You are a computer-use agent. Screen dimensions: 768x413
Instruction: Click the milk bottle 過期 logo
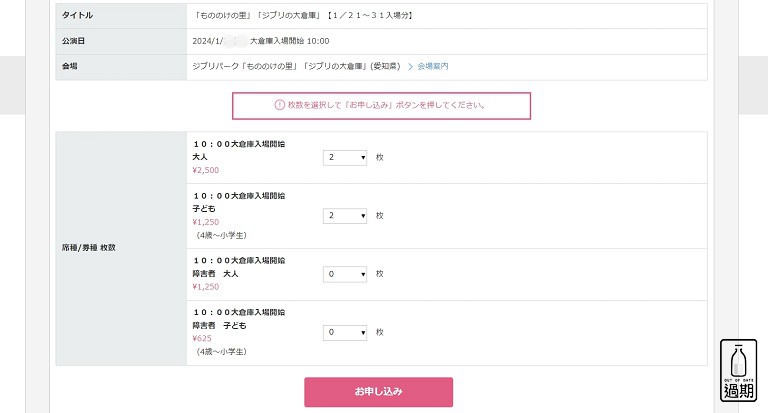pos(738,371)
